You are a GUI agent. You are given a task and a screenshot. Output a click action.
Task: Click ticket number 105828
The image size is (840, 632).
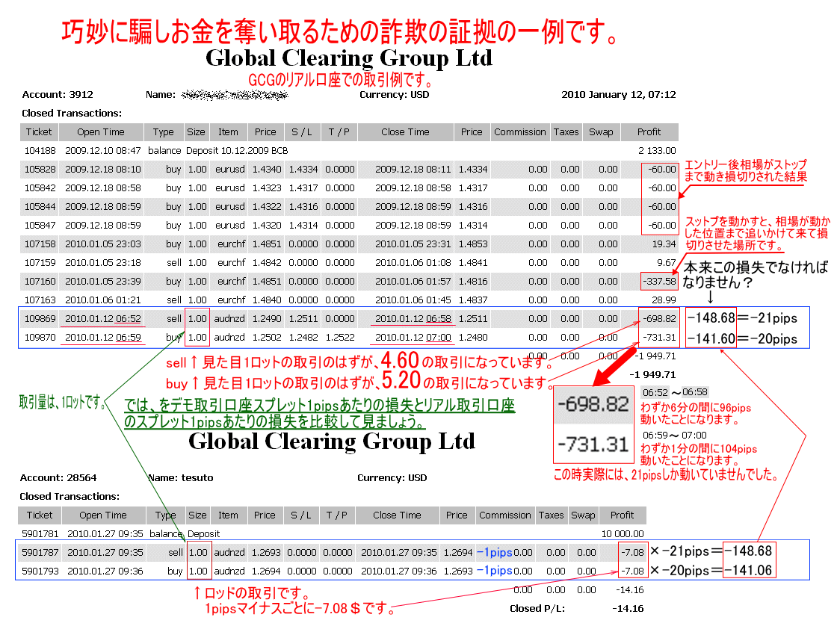(x=40, y=170)
